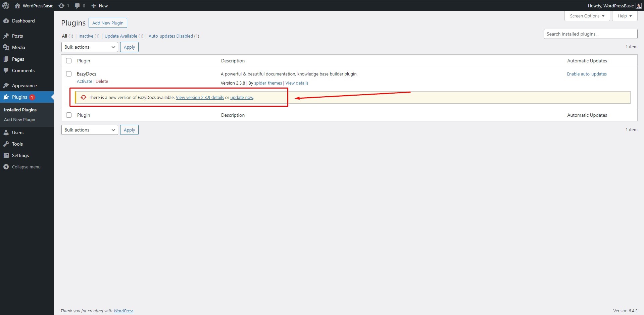Expand the Help panel

click(625, 16)
